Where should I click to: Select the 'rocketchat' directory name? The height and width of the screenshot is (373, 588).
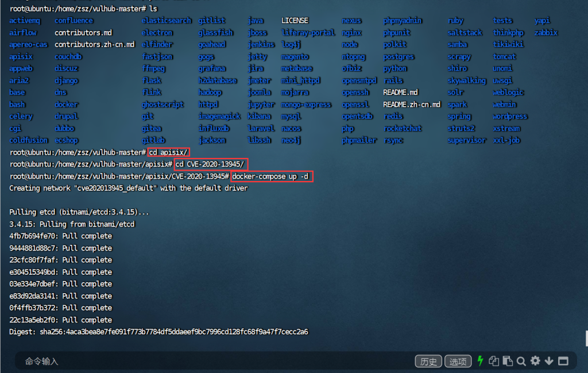[403, 128]
